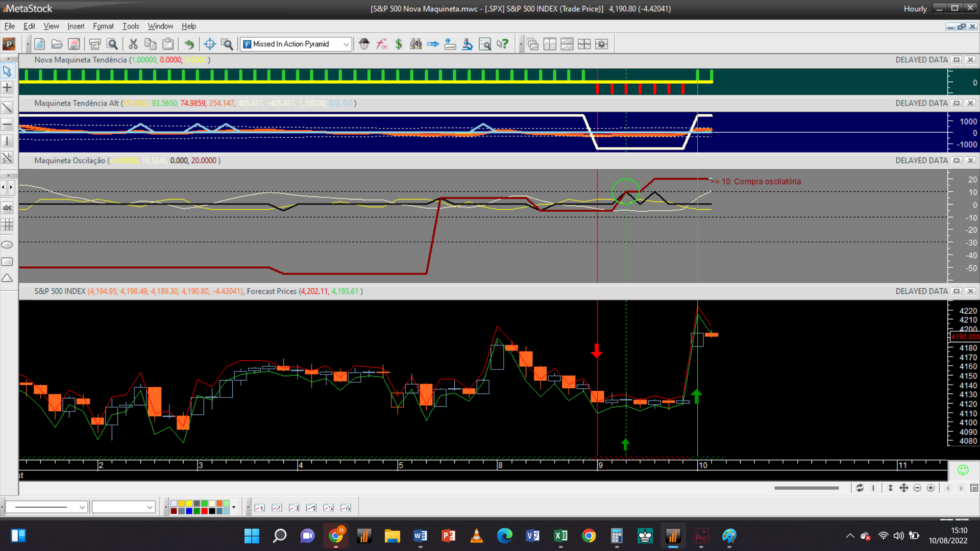The height and width of the screenshot is (551, 980).
Task: Select the ellipse drawing tool
Action: [x=7, y=245]
